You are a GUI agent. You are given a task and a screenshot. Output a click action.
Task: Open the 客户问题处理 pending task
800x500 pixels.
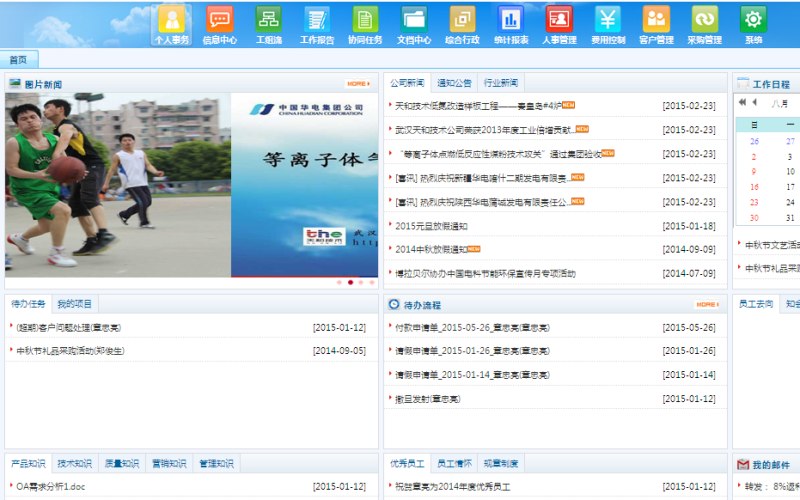pyautogui.click(x=68, y=328)
